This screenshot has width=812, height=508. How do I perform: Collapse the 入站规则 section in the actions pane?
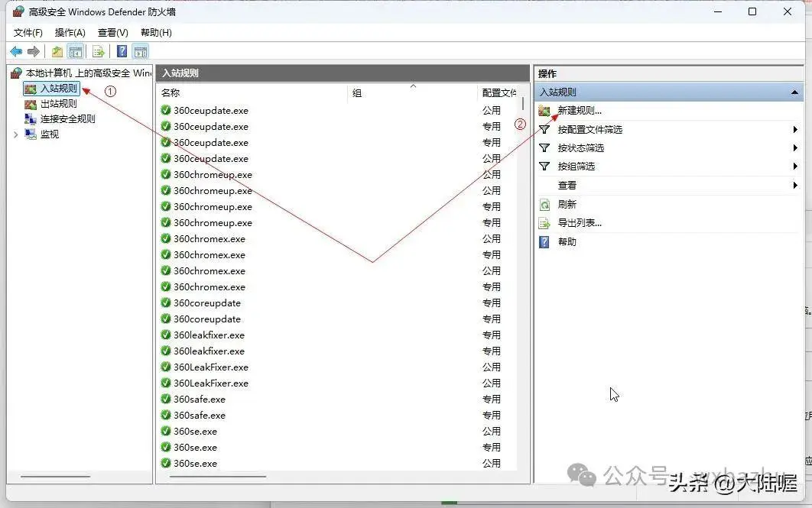[x=794, y=92]
